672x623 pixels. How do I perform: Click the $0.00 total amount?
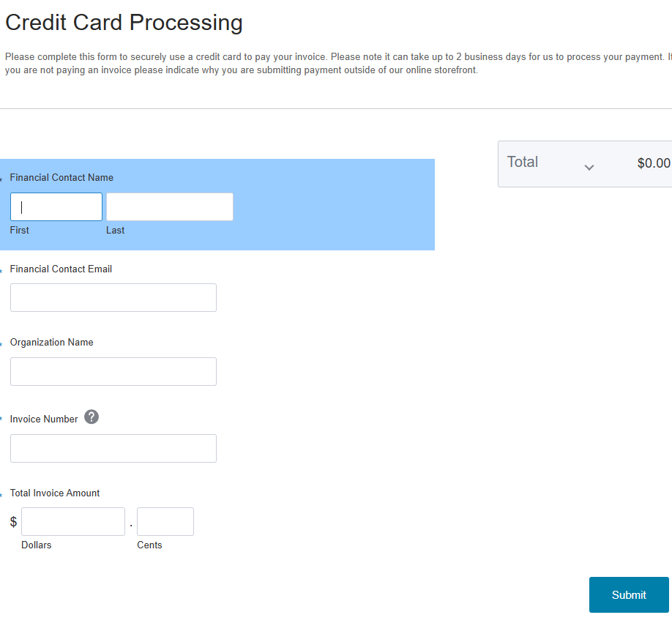(654, 163)
